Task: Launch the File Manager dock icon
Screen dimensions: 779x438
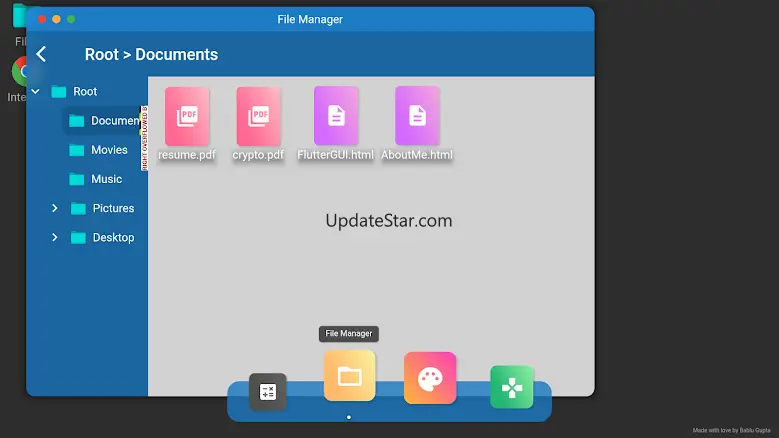Action: 350,376
